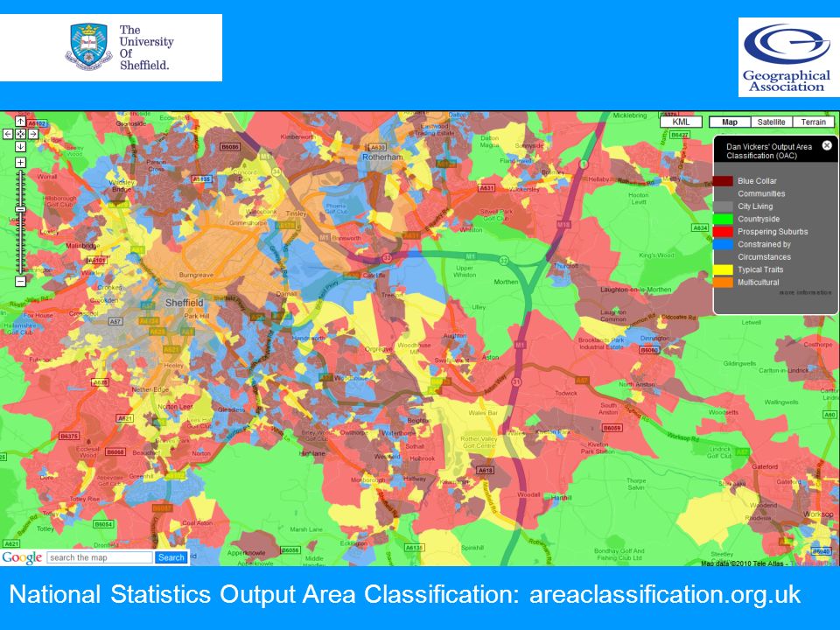Close the Output Area Classification legend
The width and height of the screenshot is (840, 630).
coord(827,145)
